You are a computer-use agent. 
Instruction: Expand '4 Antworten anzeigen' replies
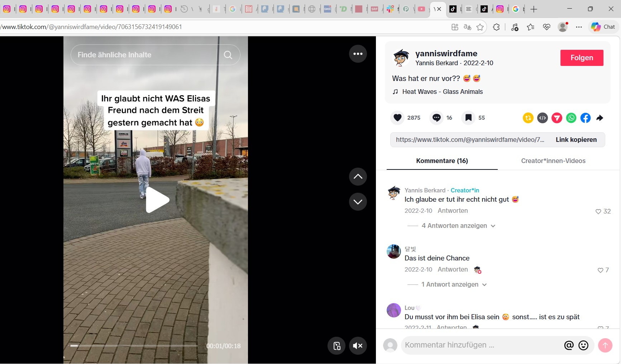click(454, 226)
